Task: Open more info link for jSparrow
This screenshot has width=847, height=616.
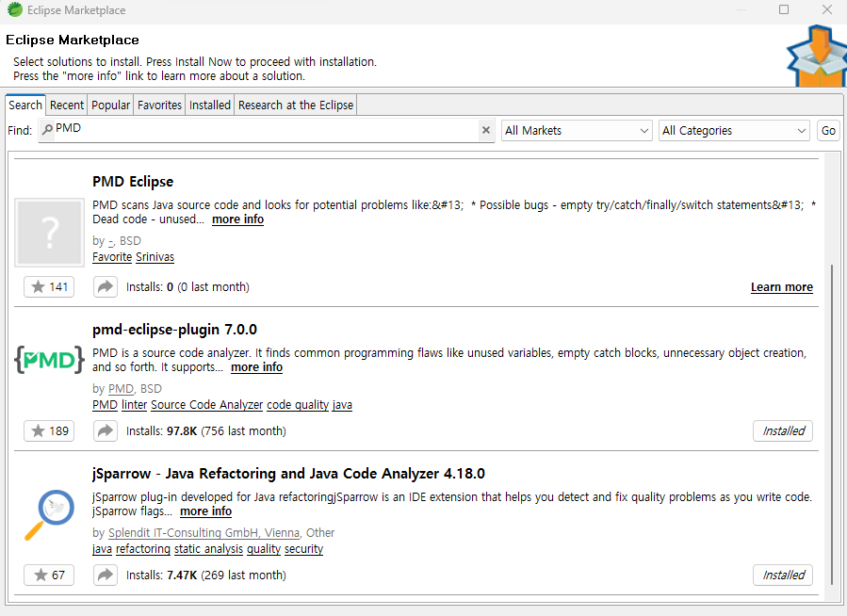Action: pyautogui.click(x=205, y=511)
